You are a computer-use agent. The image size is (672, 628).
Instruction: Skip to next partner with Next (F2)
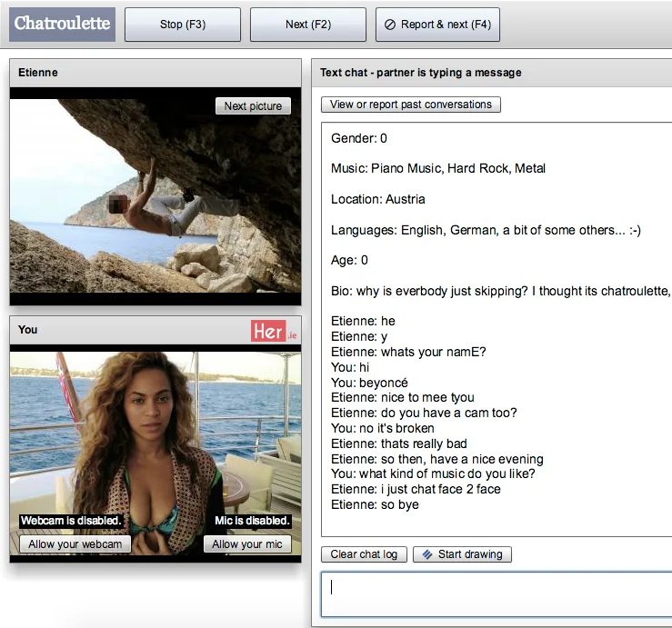tap(308, 25)
